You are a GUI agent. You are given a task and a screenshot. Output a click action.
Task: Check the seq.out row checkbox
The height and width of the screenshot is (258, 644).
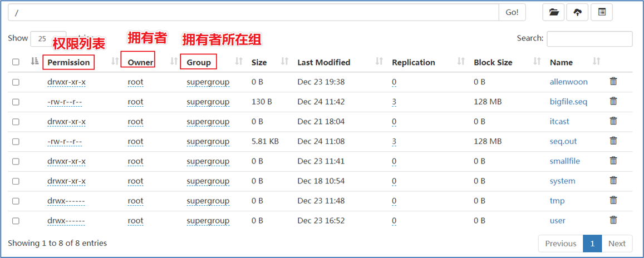(16, 141)
